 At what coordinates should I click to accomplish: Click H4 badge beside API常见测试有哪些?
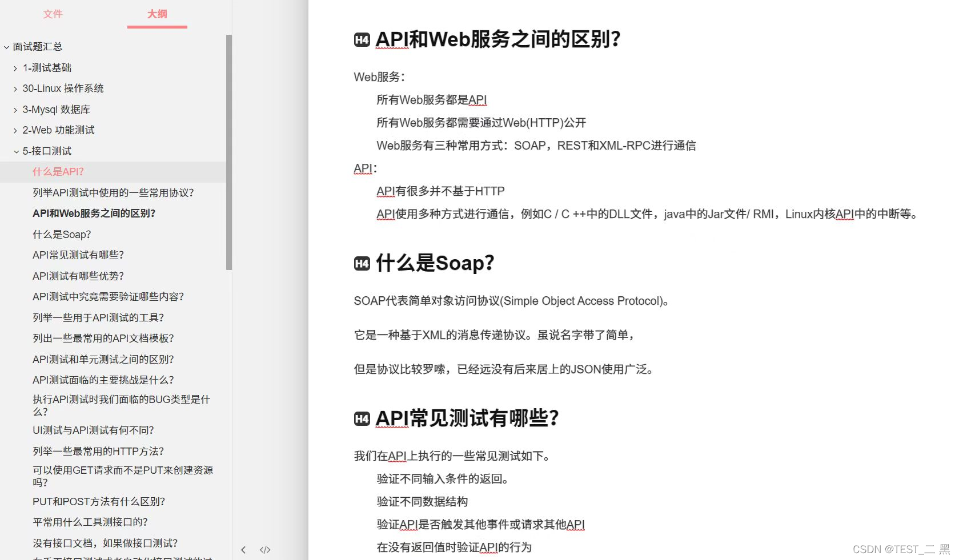362,418
